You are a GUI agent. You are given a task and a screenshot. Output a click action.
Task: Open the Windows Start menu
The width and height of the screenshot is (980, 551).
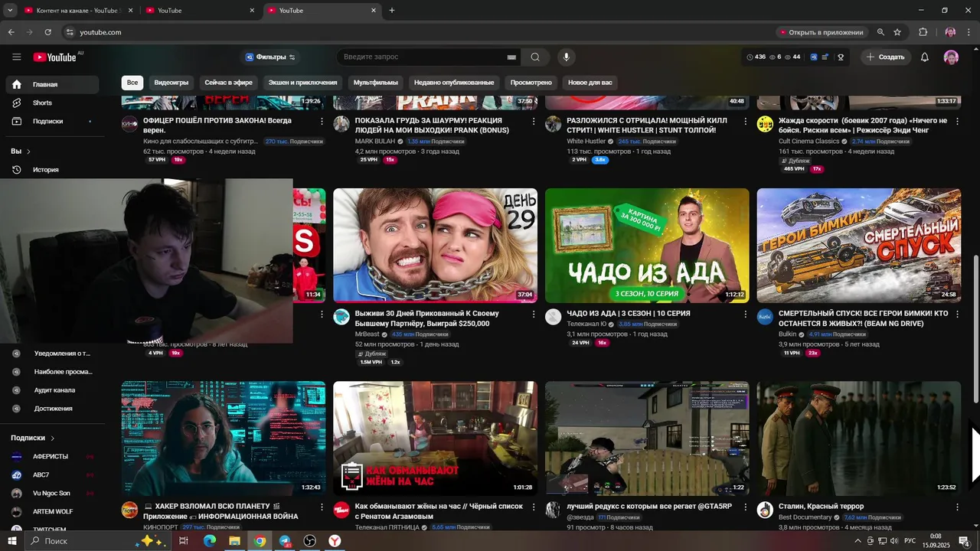coord(12,541)
